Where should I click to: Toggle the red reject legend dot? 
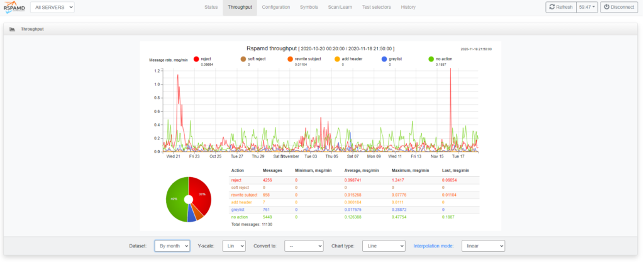[196, 59]
